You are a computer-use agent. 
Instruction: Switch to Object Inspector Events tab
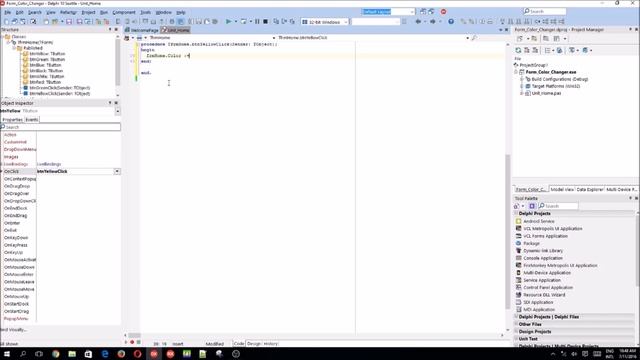tap(32, 120)
